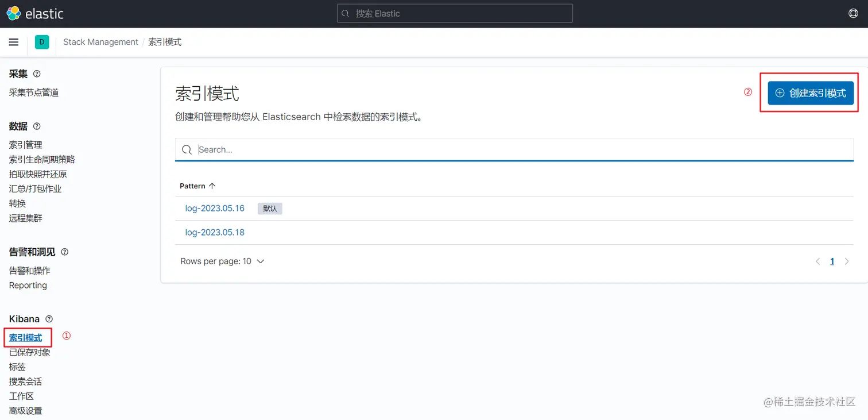Go to next page arrow
The height and width of the screenshot is (420, 868).
pyautogui.click(x=846, y=261)
